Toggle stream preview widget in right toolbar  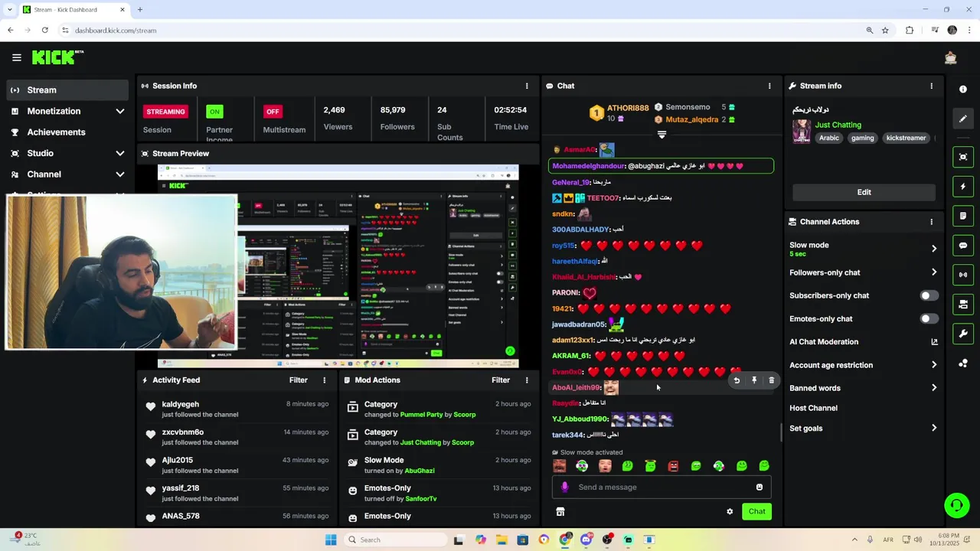point(963,157)
